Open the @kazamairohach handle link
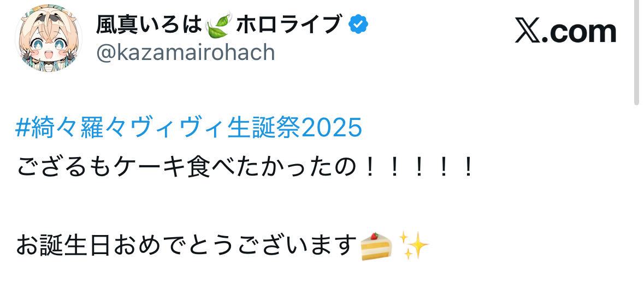Image resolution: width=644 pixels, height=289 pixels. (x=186, y=52)
